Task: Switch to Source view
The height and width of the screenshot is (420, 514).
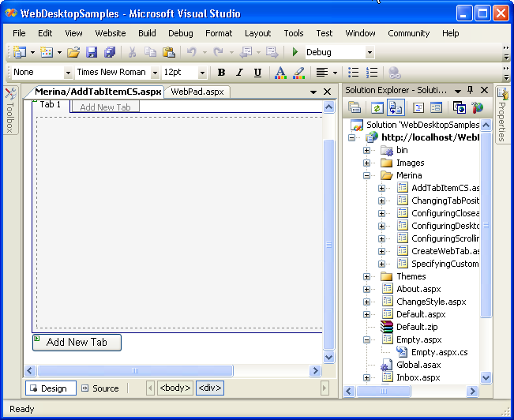Action: click(x=99, y=388)
